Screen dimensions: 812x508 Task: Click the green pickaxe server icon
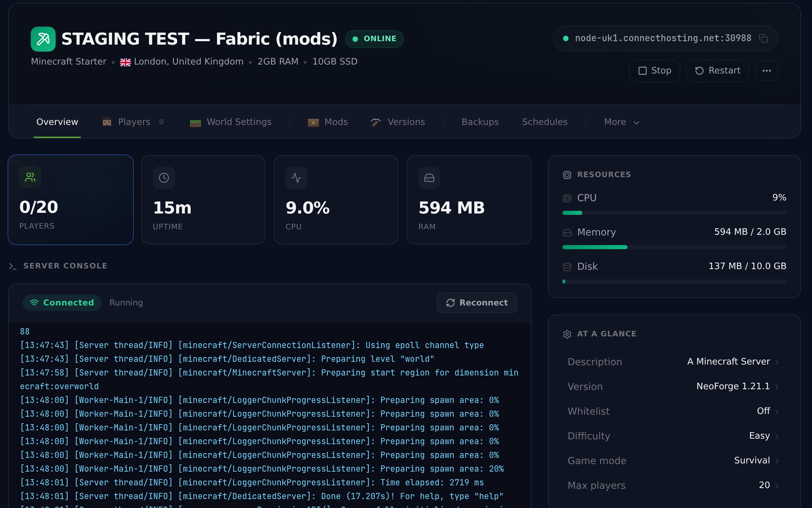pos(43,39)
